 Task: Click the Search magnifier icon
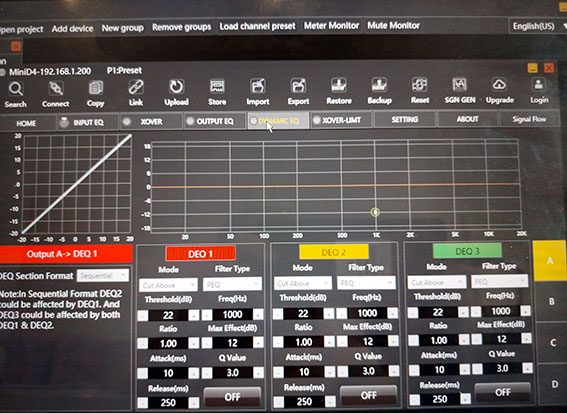point(16,89)
